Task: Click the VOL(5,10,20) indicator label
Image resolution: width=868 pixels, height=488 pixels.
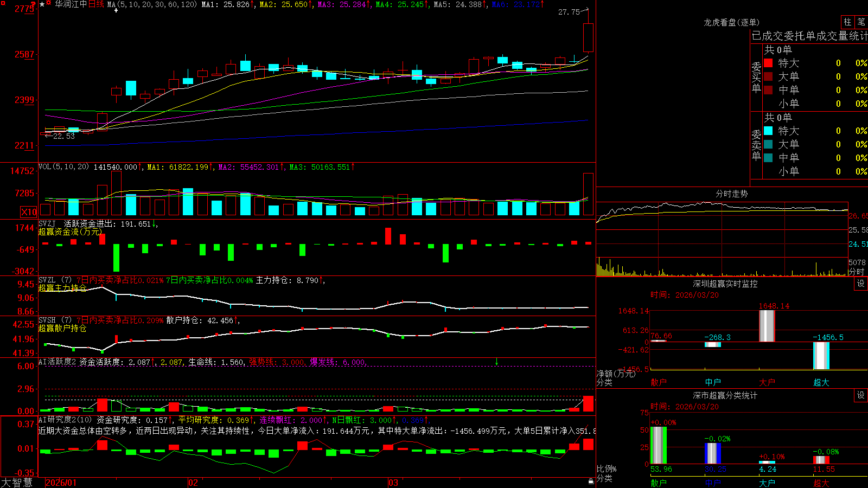Action: (x=63, y=167)
